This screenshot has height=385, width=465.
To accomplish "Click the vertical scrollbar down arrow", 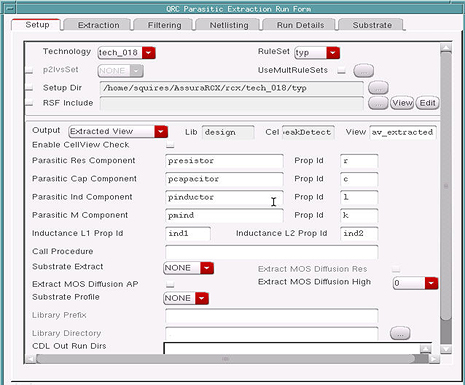I will click(x=446, y=349).
